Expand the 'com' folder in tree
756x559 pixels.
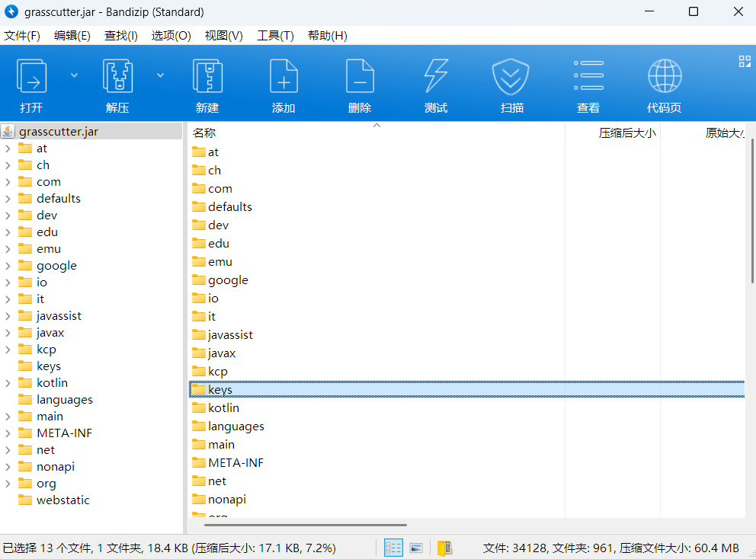pos(8,182)
